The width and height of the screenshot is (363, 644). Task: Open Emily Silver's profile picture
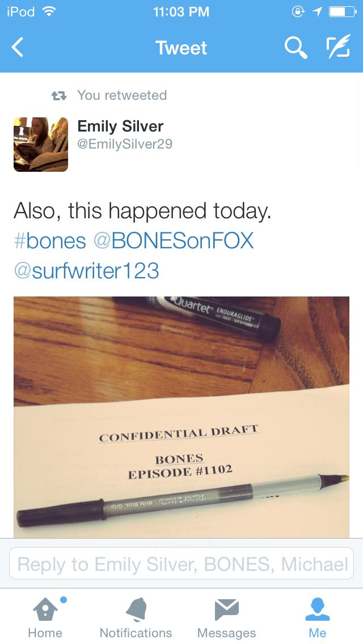pos(41,144)
